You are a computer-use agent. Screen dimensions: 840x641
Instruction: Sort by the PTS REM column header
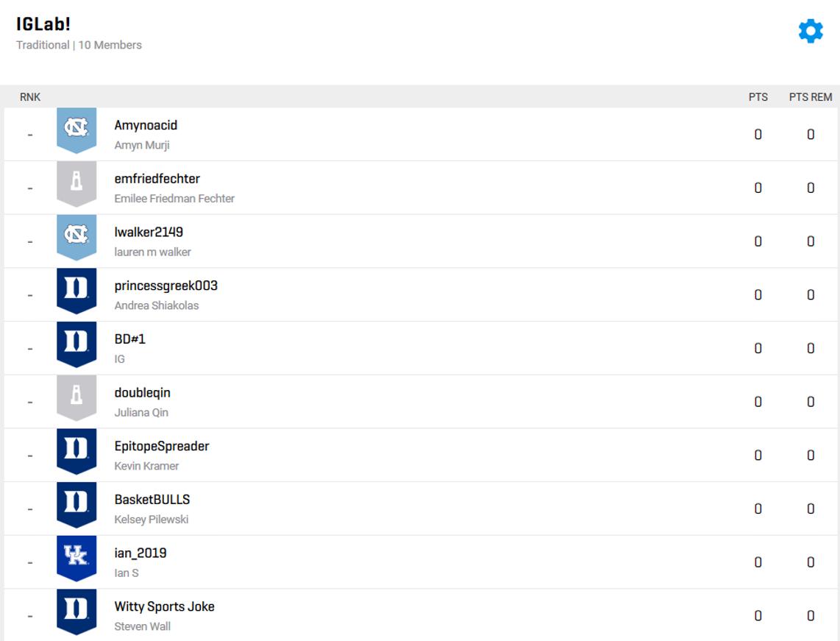(x=811, y=97)
